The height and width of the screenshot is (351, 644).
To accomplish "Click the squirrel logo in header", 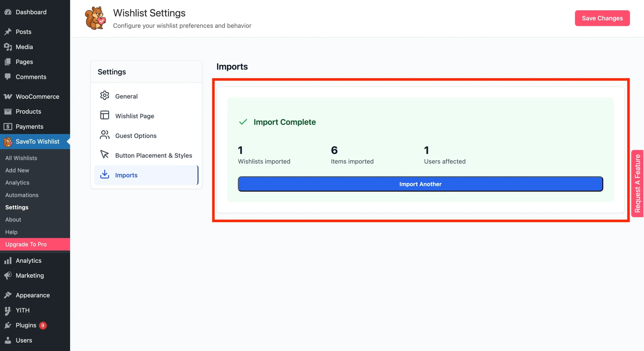I will [x=95, y=18].
